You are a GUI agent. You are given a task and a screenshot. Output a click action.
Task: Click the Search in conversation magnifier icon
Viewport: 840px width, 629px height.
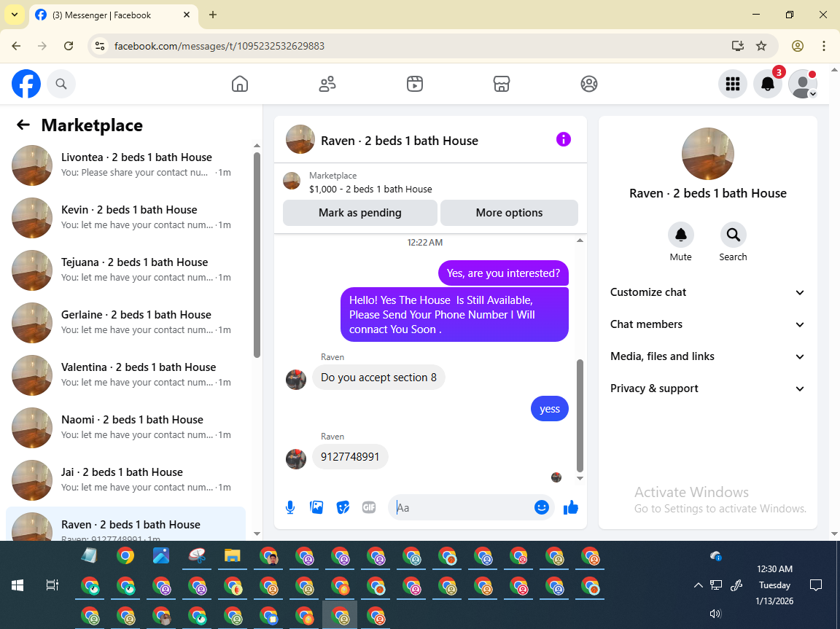[733, 235]
